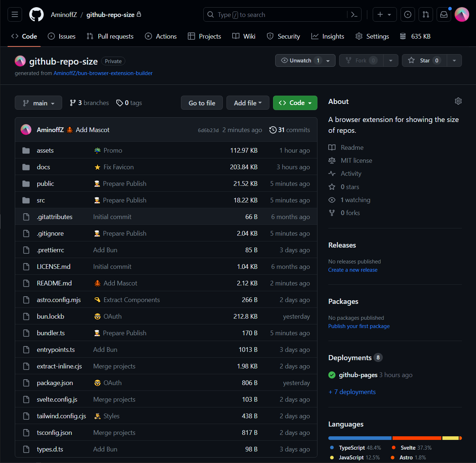Go to the Security tab
Viewport: 476px width, 463px height.
coord(284,36)
